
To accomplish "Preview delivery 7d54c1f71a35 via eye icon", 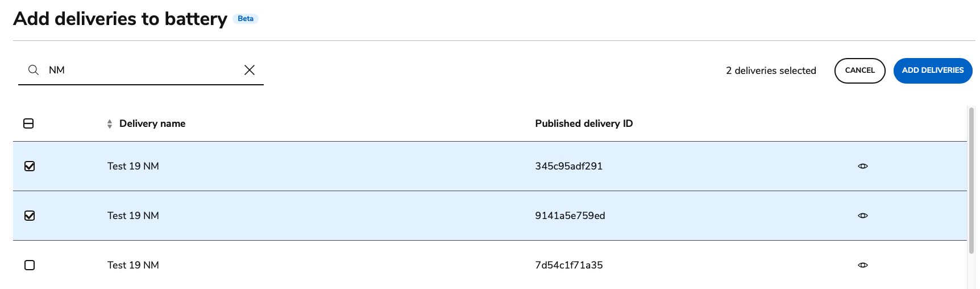I will click(862, 265).
